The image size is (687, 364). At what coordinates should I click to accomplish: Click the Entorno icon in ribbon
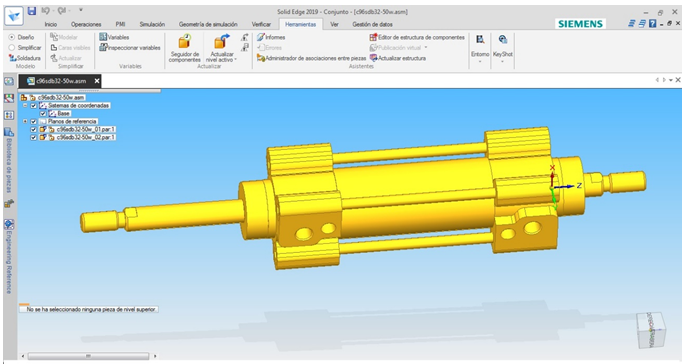coord(480,40)
